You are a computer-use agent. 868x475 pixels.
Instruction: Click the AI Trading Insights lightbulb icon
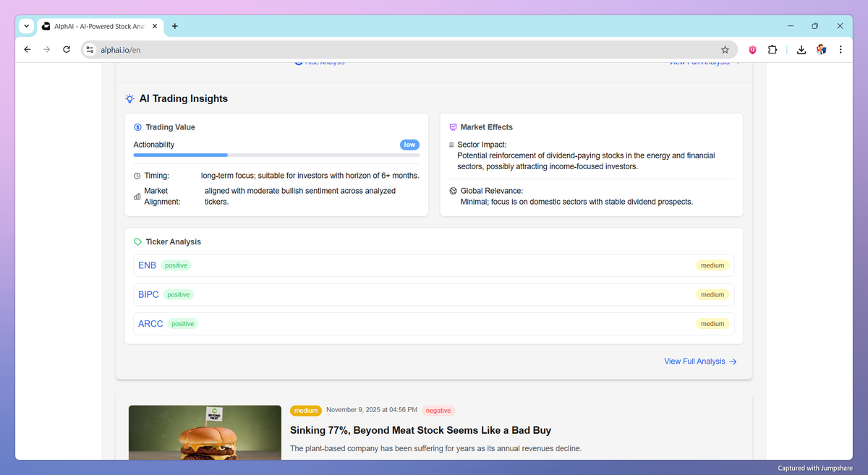tap(129, 98)
